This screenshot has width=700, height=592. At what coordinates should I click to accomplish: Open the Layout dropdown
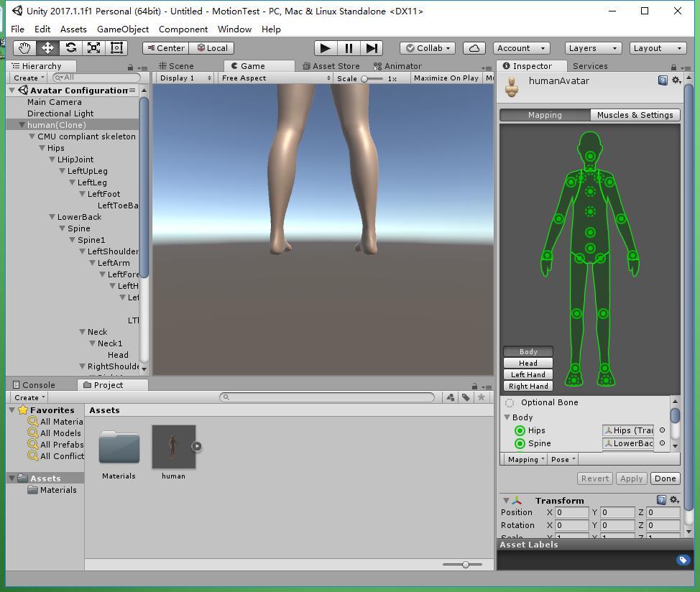[x=658, y=48]
